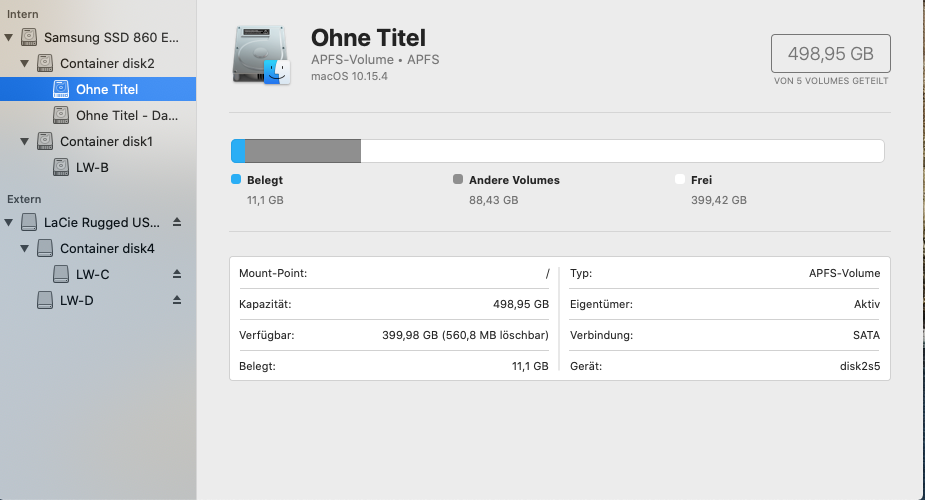This screenshot has height=500, width=925.
Task: Collapse the Container disk1 disclosure triangle
Action: (25, 142)
